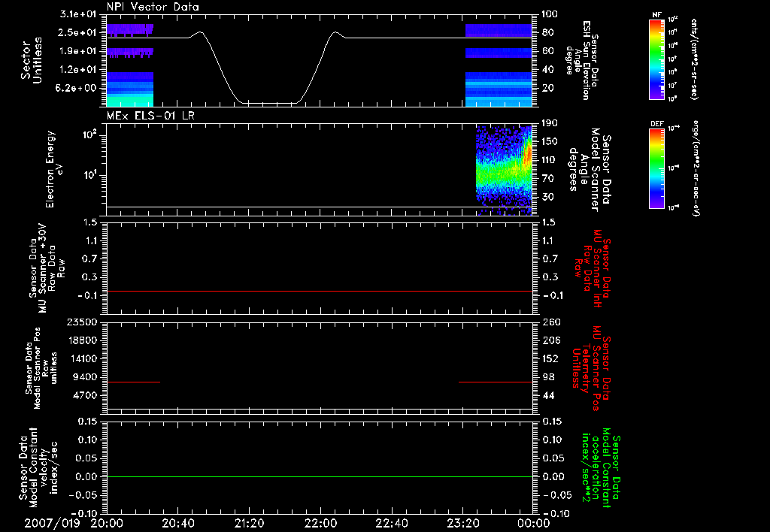Click the '21:20' time axis label
This screenshot has width=770, height=532.
249,523
